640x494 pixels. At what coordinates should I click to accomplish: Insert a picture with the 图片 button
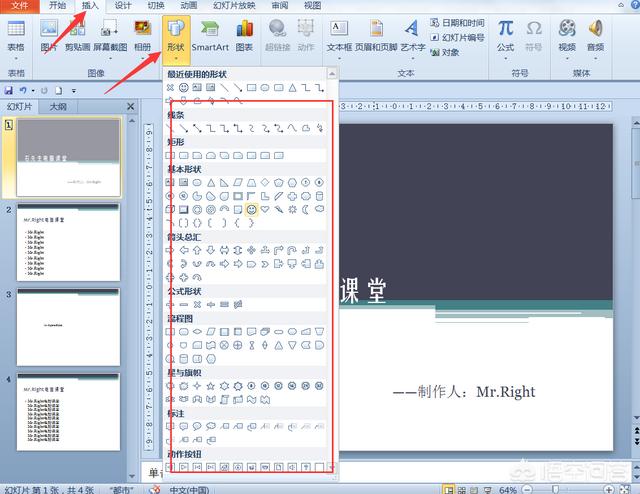tap(49, 36)
